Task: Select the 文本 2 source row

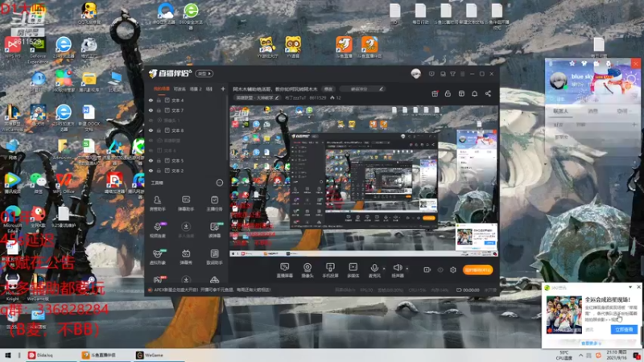Action: point(187,171)
